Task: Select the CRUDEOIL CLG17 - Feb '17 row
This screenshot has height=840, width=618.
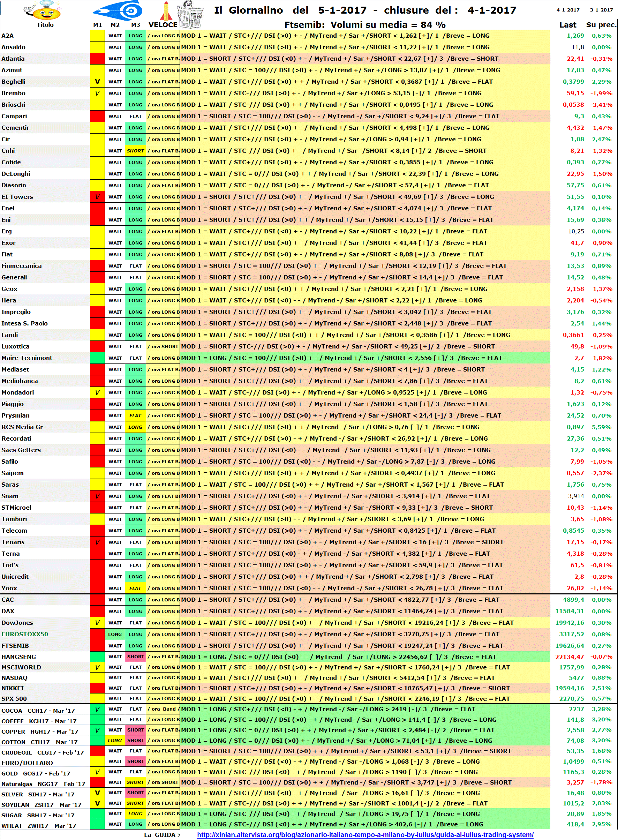Action: [43, 752]
